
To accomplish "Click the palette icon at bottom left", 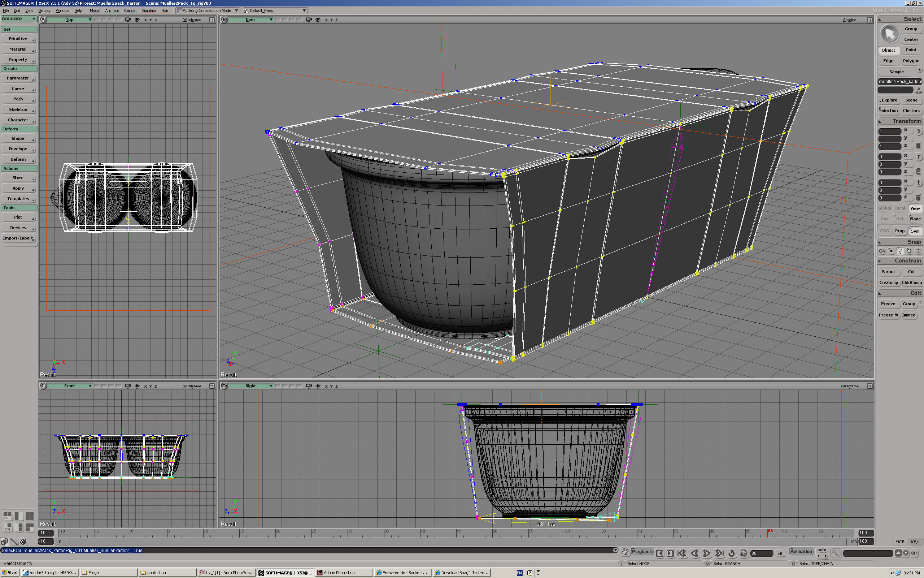I will tap(23, 541).
